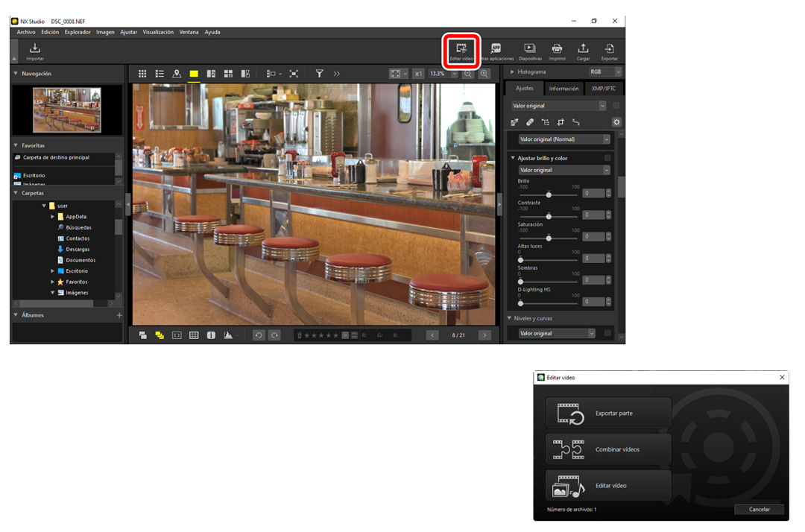Click Exportar parte in Editar vídeo dialog

coord(608,413)
